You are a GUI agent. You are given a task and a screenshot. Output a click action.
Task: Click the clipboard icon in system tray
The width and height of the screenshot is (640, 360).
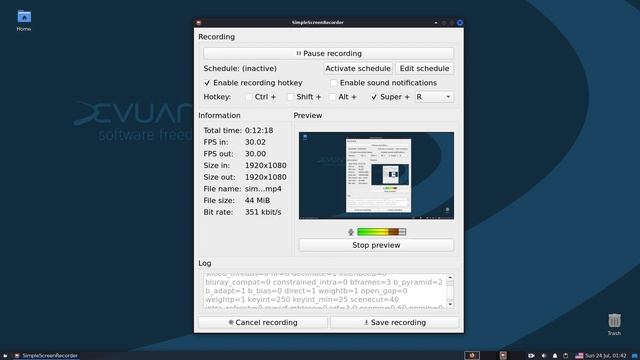(x=566, y=356)
